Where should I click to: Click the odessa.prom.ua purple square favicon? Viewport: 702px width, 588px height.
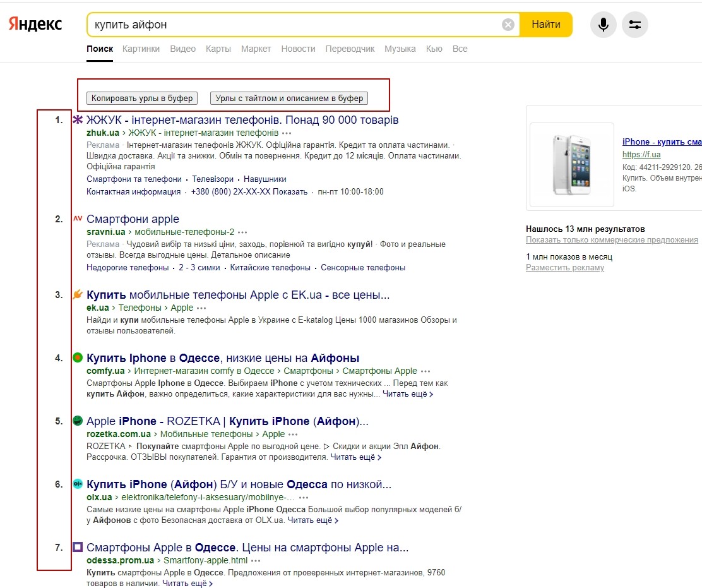(78, 547)
